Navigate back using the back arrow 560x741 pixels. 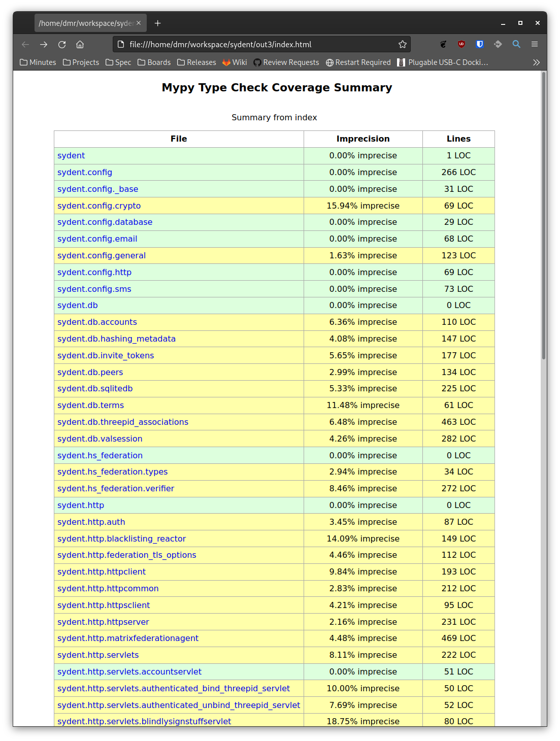click(25, 44)
